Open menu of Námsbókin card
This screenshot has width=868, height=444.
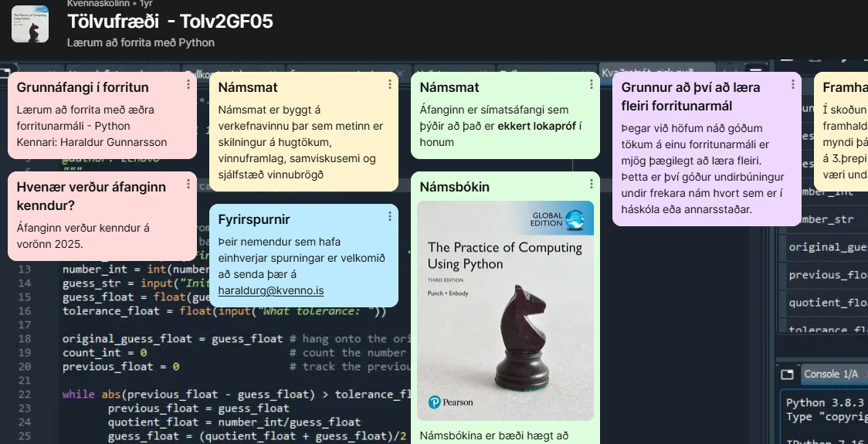click(592, 184)
